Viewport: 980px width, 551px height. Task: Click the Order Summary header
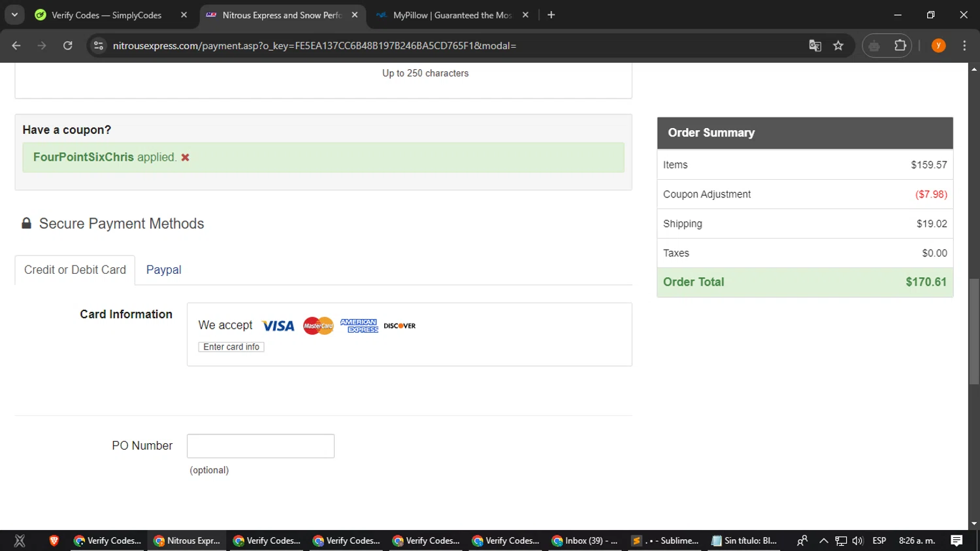click(805, 133)
